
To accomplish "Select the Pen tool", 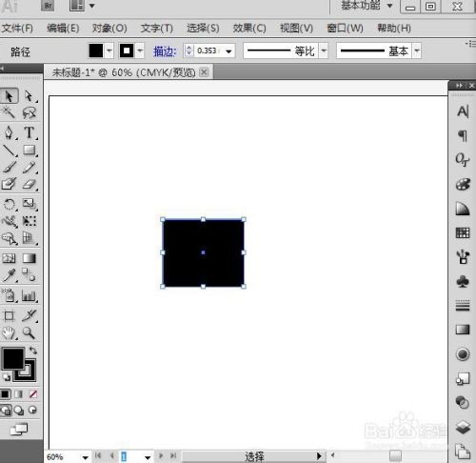I will (x=9, y=132).
